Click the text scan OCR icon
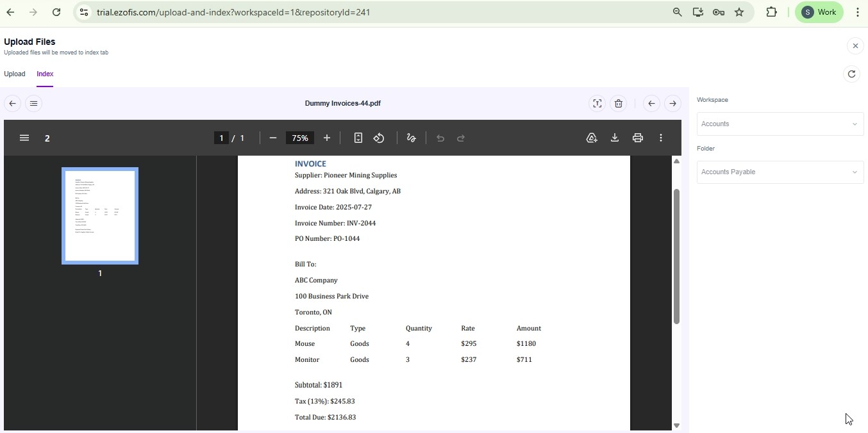868x433 pixels. click(x=597, y=104)
